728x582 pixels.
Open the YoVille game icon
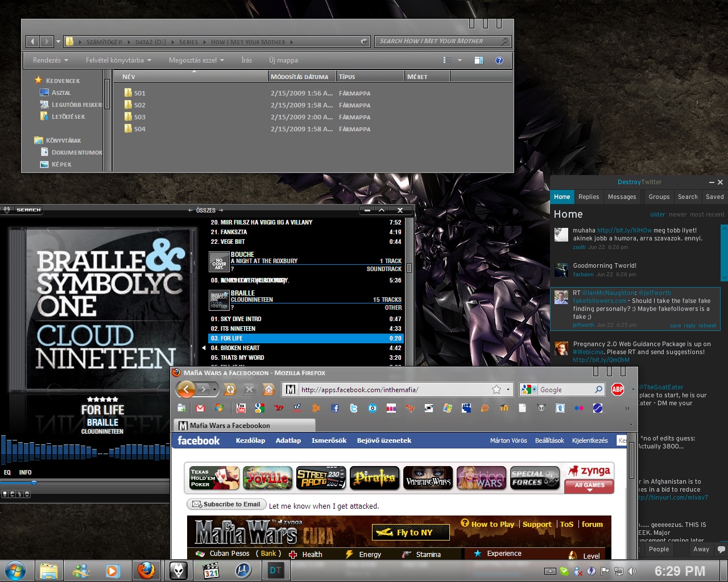tap(267, 478)
